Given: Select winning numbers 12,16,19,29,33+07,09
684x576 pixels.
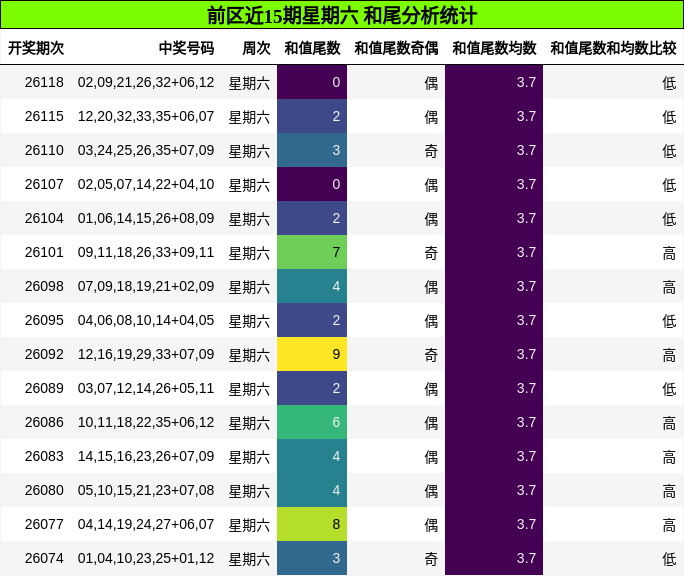Looking at the screenshot, I should pos(146,354).
